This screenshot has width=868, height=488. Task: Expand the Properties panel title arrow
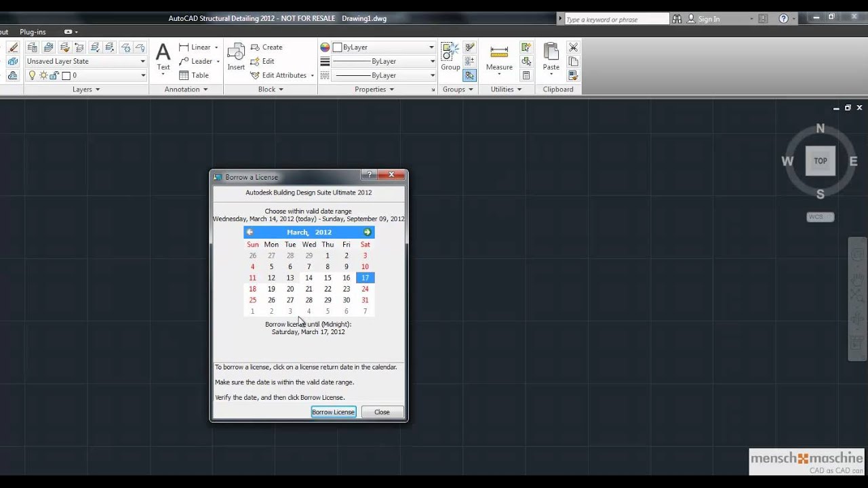point(391,89)
